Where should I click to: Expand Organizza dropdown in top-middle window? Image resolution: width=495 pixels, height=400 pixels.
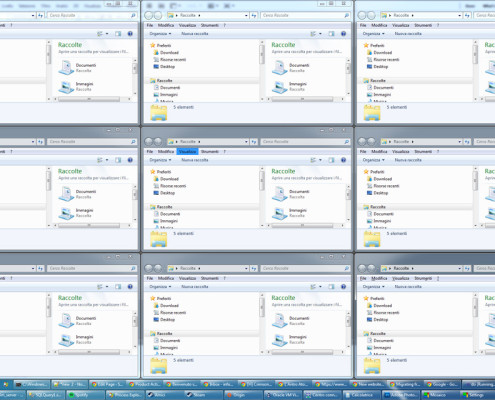pos(160,34)
